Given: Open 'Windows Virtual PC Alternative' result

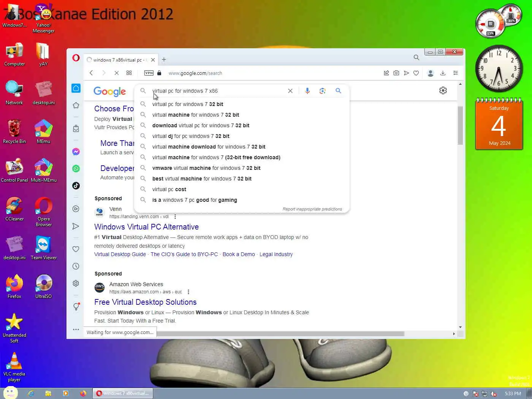Looking at the screenshot, I should click(146, 227).
